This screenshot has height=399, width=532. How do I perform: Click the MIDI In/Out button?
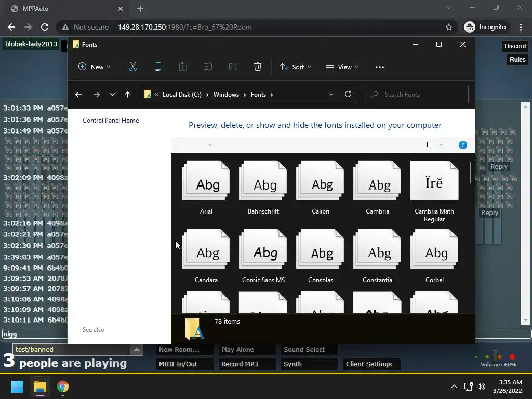tap(184, 364)
